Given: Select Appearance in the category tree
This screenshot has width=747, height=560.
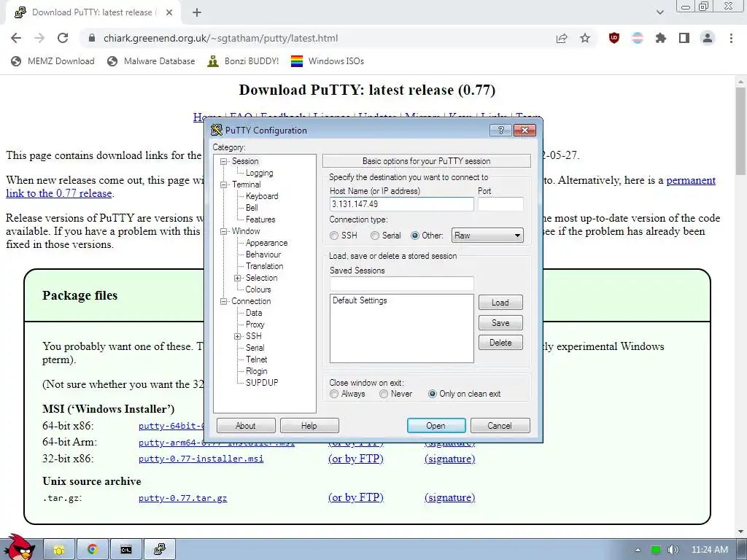Looking at the screenshot, I should pyautogui.click(x=266, y=243).
